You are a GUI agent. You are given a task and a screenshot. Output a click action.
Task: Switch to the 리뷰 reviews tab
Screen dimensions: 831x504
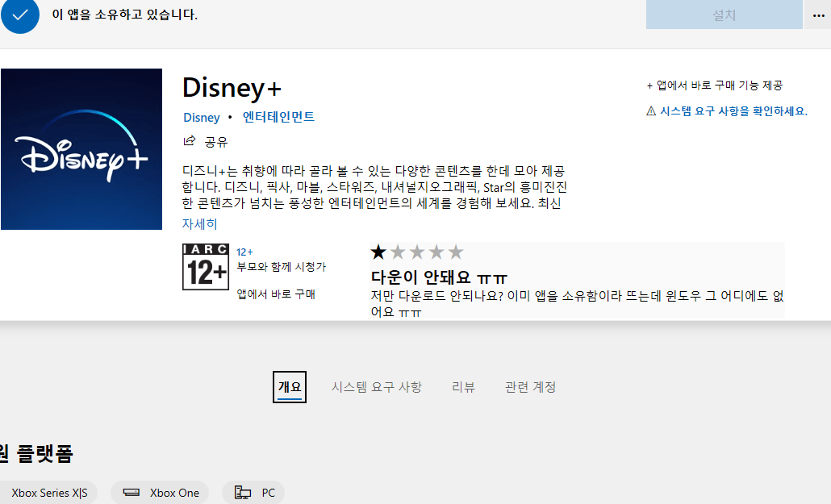click(463, 387)
